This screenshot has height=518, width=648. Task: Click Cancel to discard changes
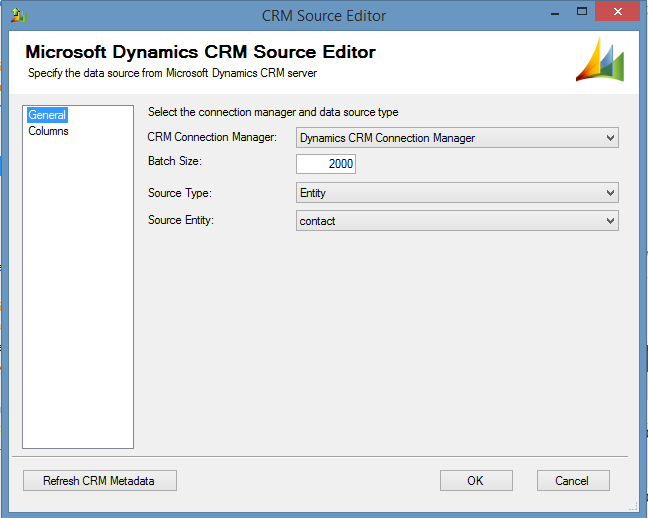(x=573, y=481)
